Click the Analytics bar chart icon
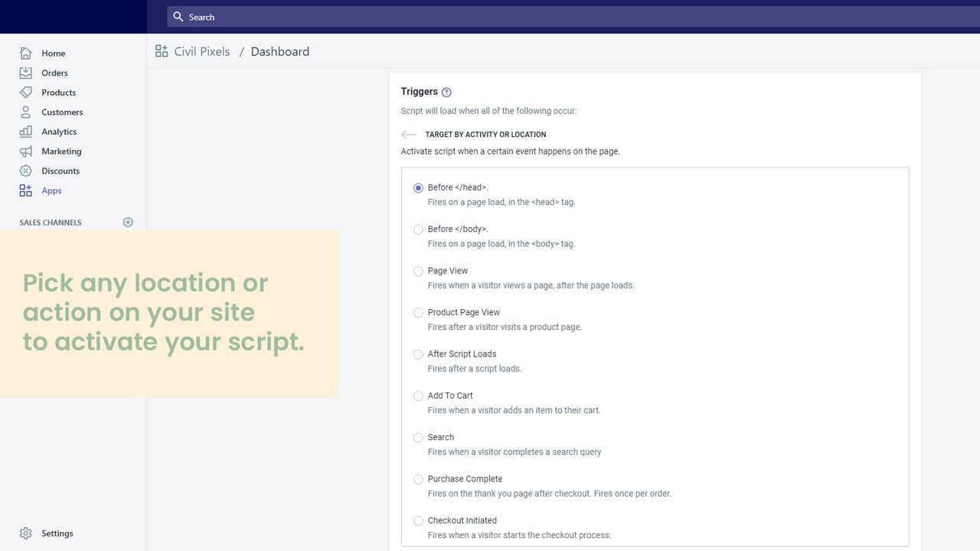The width and height of the screenshot is (980, 551). pos(25,132)
